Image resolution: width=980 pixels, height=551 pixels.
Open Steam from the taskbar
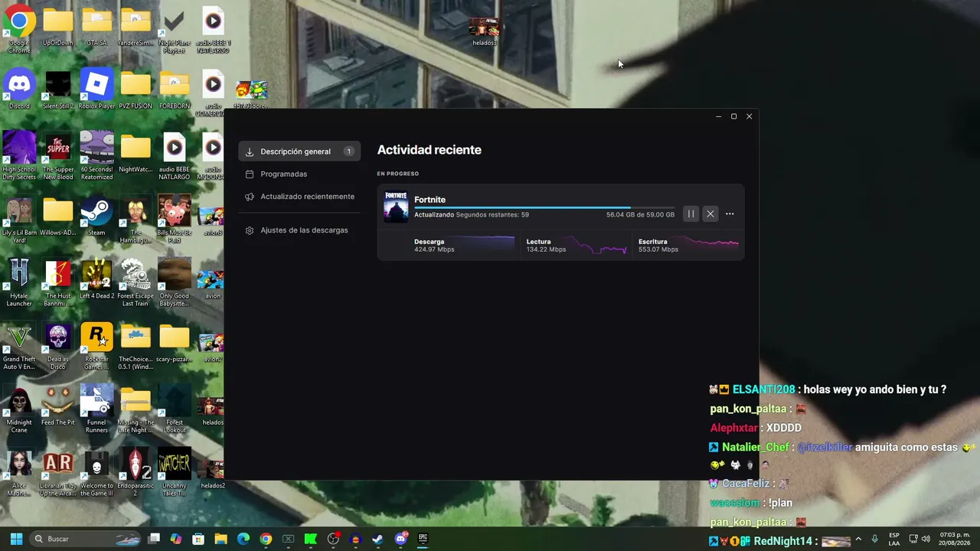377,539
